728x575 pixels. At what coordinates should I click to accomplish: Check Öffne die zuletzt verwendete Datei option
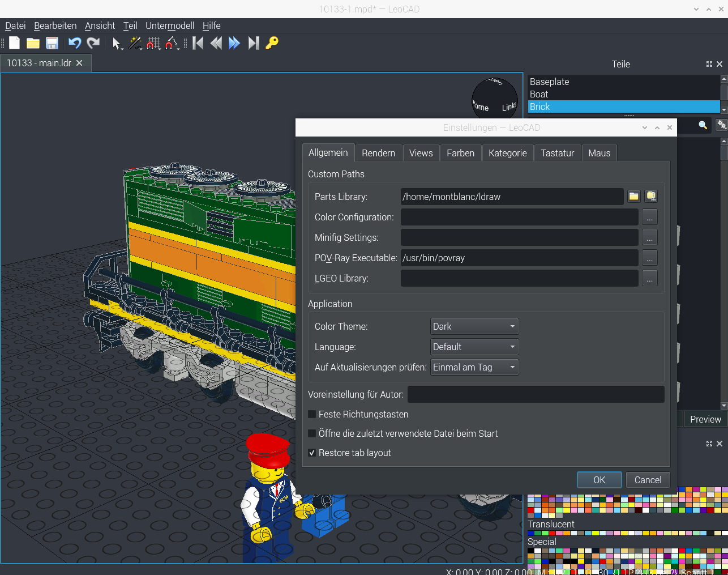coord(312,434)
